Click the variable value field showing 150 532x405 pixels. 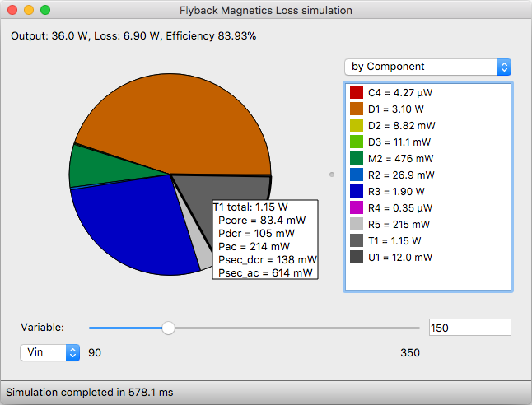(x=470, y=328)
